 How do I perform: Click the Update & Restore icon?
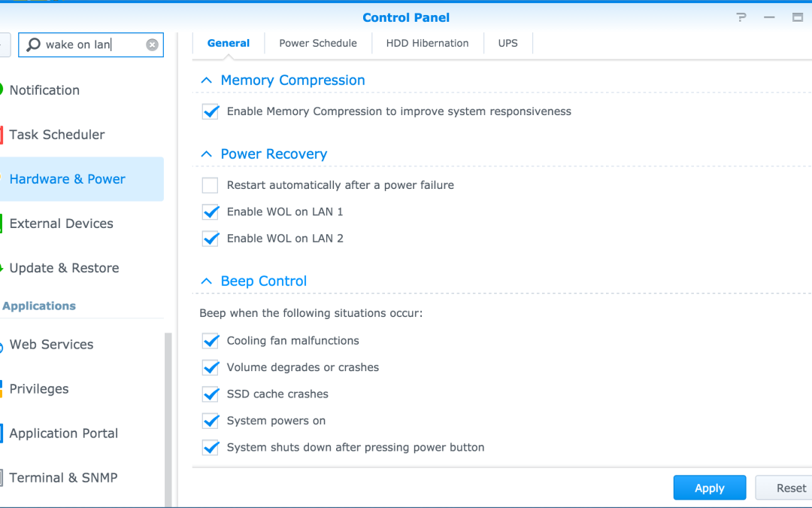click(x=3, y=268)
